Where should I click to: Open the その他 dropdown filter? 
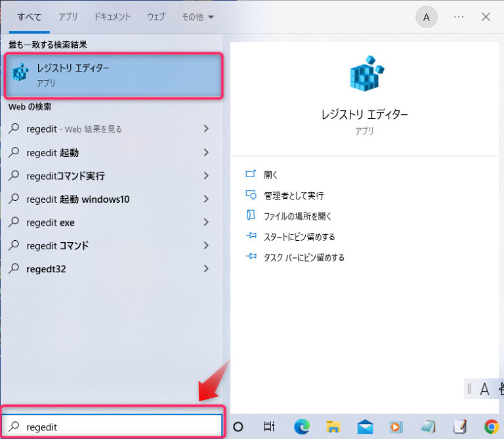[x=198, y=17]
